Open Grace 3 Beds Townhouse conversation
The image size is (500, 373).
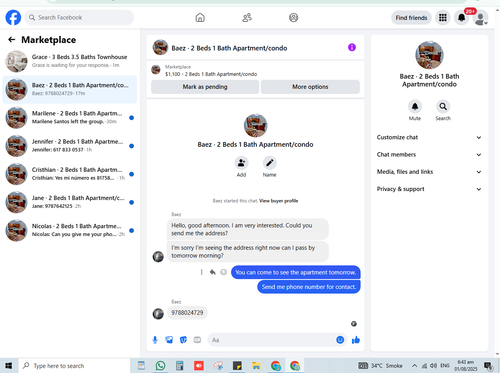[x=70, y=61]
